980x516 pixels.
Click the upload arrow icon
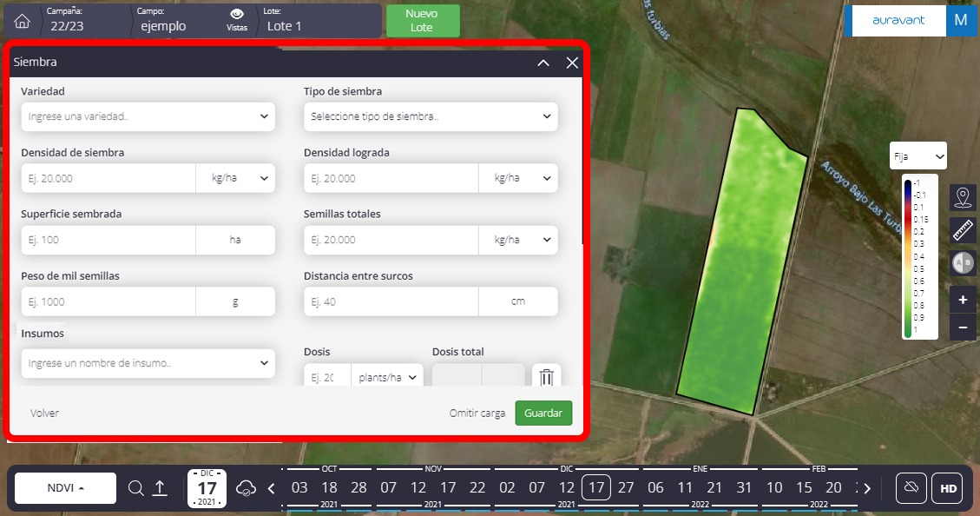[x=160, y=488]
